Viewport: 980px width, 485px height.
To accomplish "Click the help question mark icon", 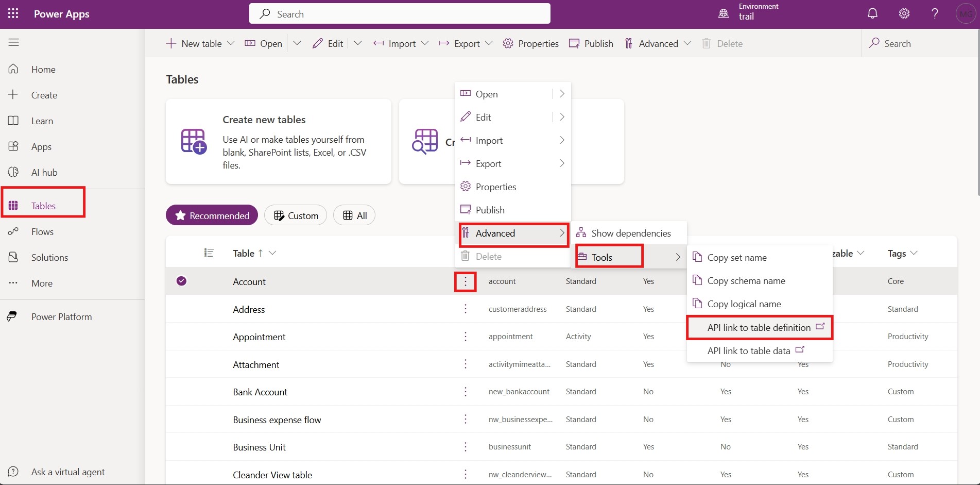I will [935, 14].
